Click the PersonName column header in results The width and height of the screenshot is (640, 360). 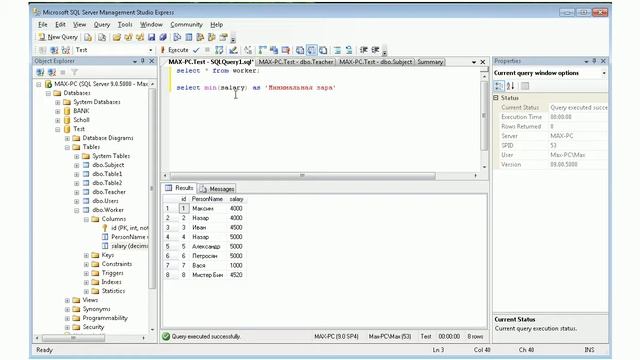(x=207, y=199)
